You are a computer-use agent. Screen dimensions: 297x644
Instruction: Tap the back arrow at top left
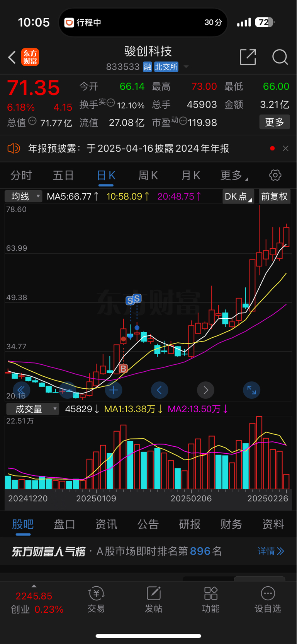click(12, 57)
